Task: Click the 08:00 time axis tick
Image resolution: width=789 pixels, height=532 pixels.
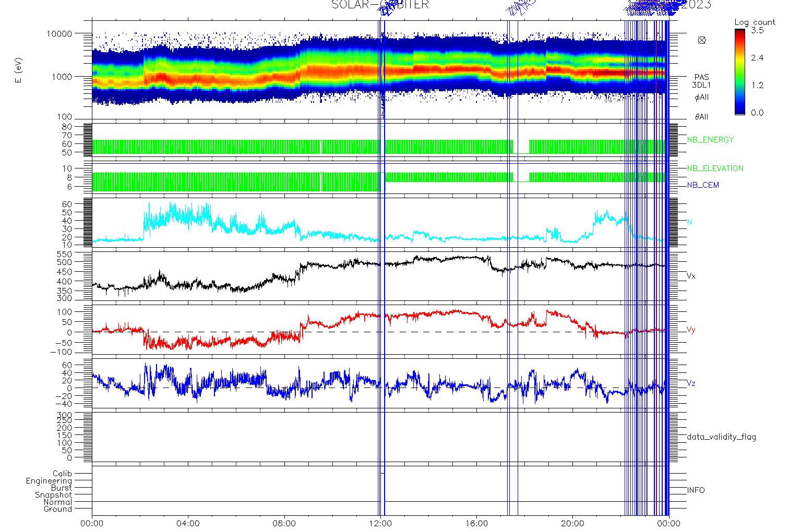Action: click(284, 523)
